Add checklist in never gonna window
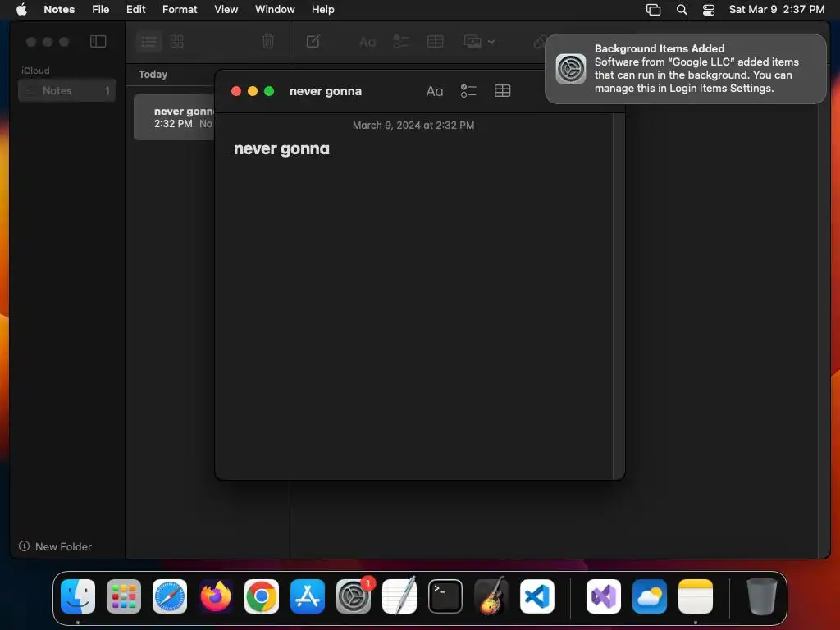The width and height of the screenshot is (840, 630). (x=468, y=91)
